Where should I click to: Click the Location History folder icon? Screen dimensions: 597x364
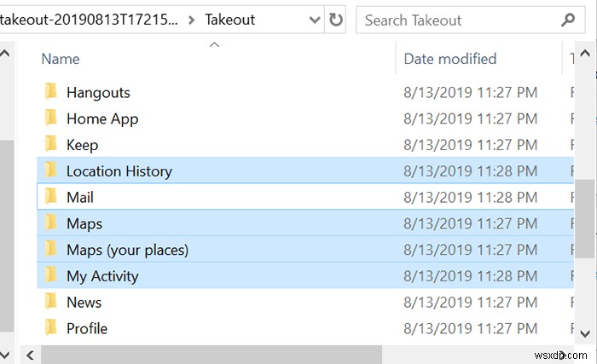click(x=51, y=170)
